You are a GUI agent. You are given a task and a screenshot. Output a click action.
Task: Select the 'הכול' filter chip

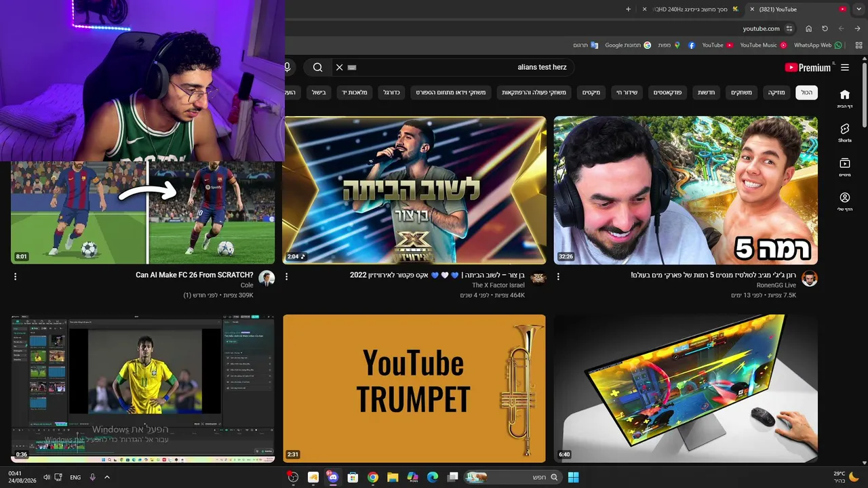point(806,92)
